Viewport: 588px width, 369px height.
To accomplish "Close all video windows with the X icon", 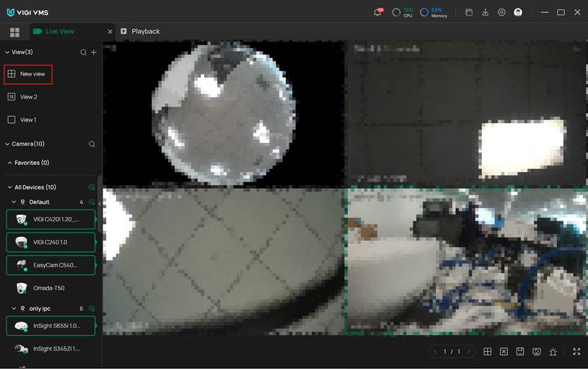I will (x=504, y=351).
